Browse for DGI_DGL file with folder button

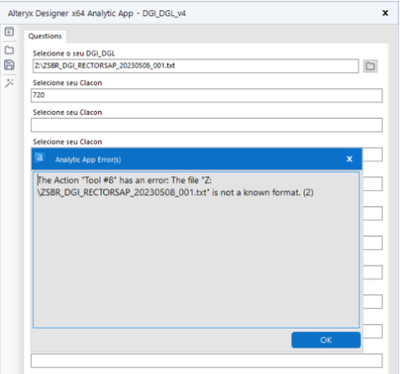coord(370,66)
